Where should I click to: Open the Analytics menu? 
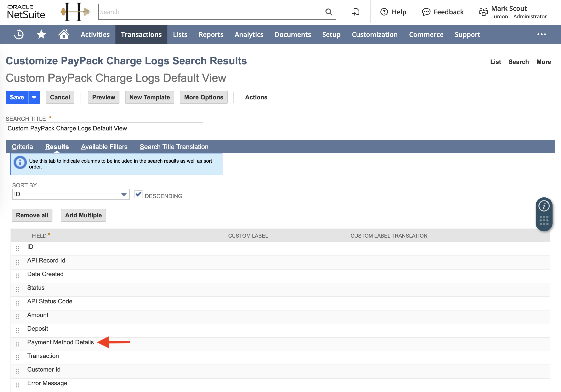point(249,35)
